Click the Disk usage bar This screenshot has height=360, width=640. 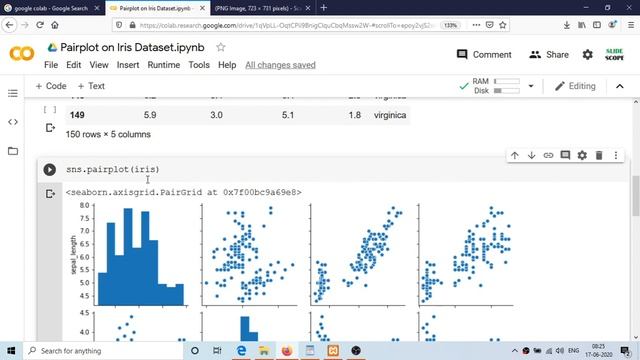pyautogui.click(x=507, y=91)
